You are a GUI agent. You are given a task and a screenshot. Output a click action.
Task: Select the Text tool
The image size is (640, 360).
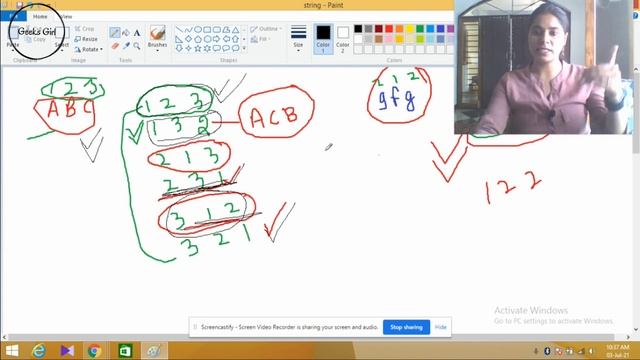tap(137, 33)
